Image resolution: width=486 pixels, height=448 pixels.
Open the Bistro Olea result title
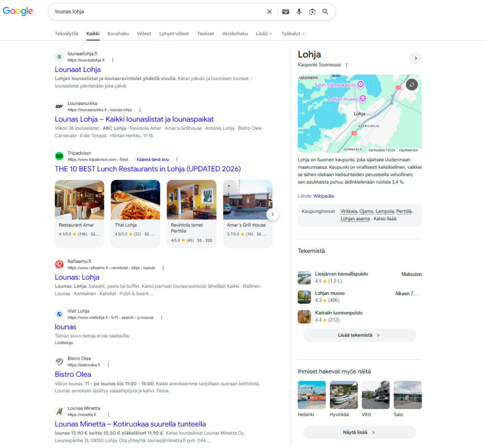coord(73,374)
